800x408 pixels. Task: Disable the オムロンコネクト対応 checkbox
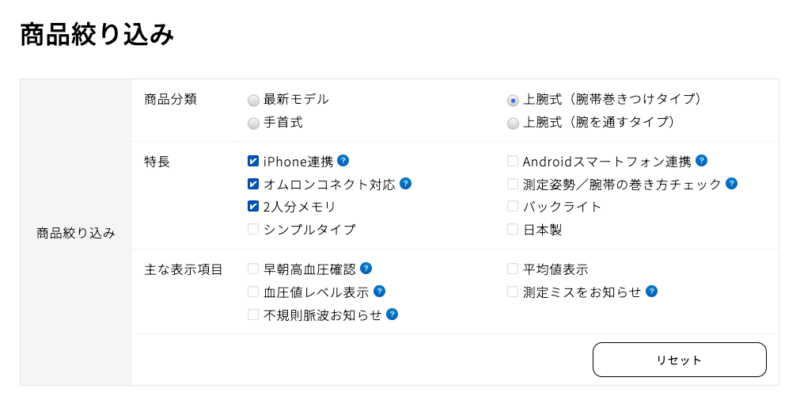coord(253,184)
